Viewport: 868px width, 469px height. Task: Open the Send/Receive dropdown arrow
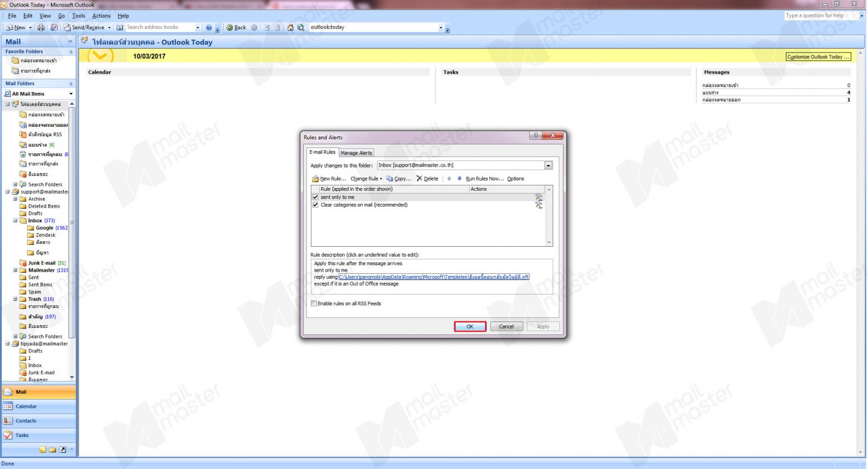pyautogui.click(x=109, y=28)
